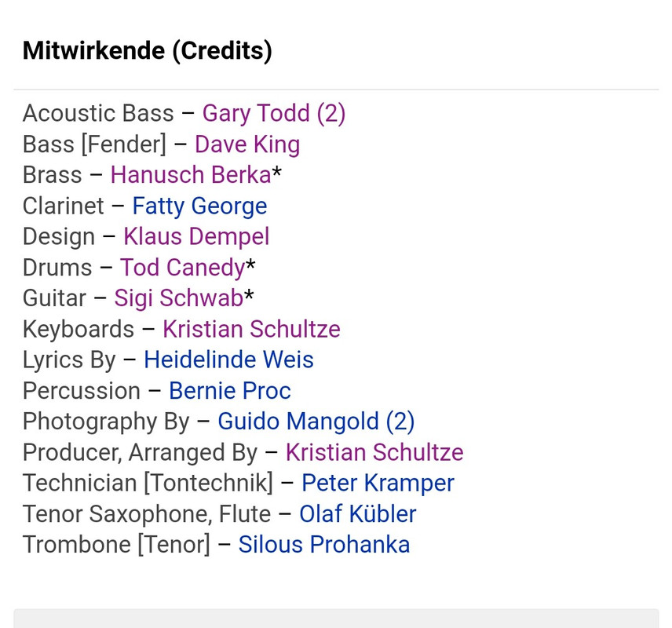Open Sigi Schwab guitarist link
This screenshot has height=628, width=672.
click(179, 298)
